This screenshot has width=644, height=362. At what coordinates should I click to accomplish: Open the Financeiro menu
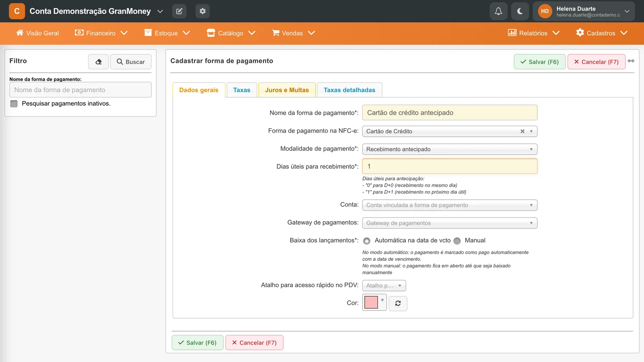[101, 33]
